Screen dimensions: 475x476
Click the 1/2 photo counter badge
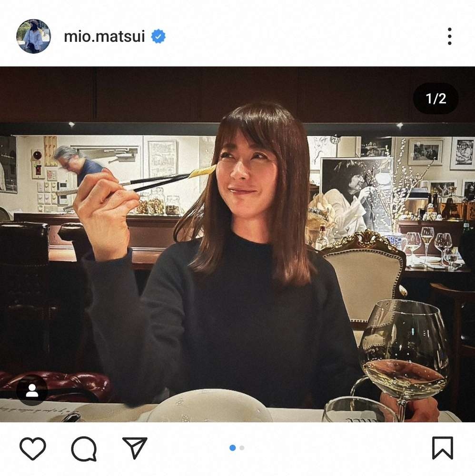436,99
